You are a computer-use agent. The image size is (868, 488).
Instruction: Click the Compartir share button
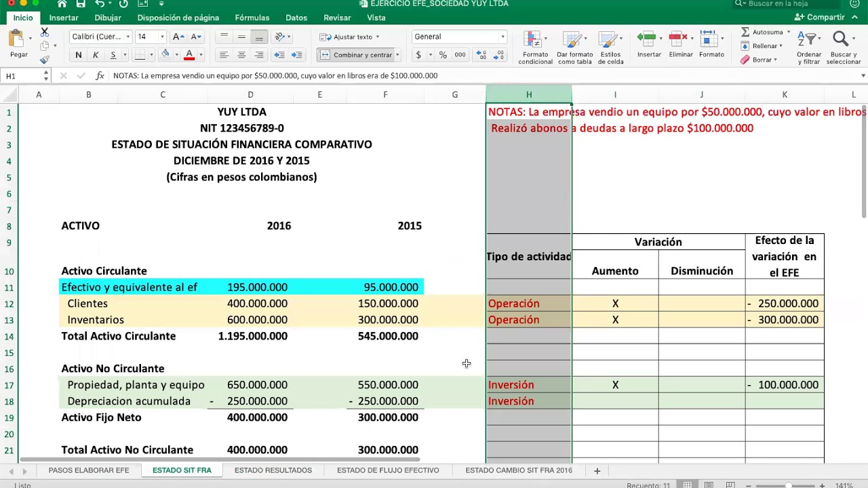pos(820,18)
